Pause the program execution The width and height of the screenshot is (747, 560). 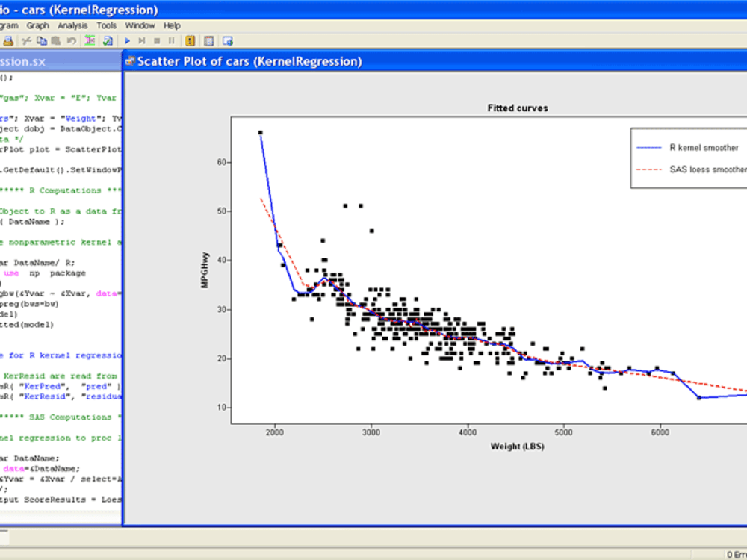click(x=171, y=40)
